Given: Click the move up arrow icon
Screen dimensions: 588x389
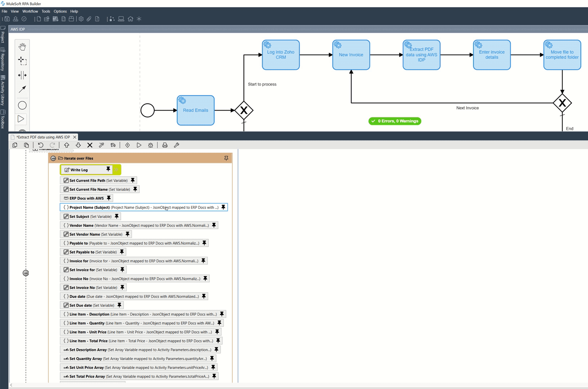Looking at the screenshot, I should pos(67,145).
